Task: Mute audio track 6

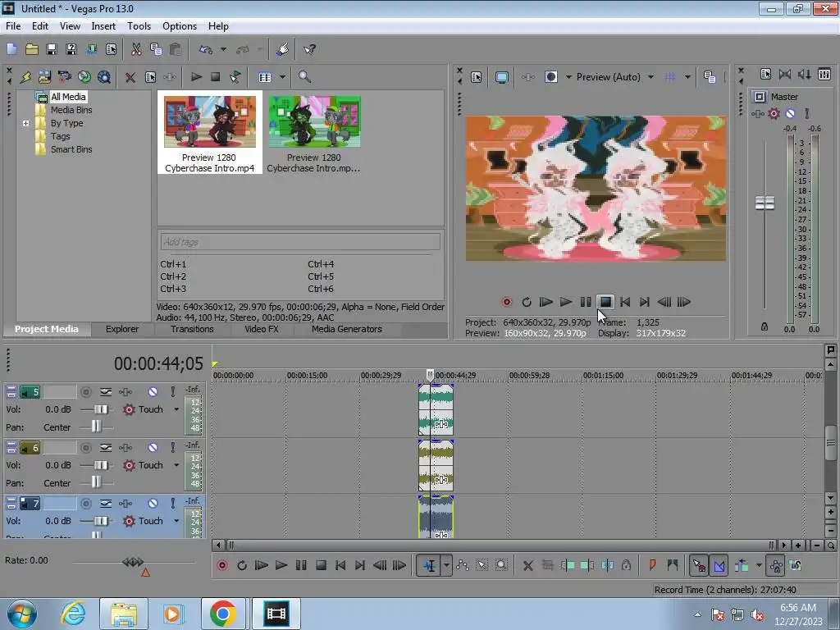Action: (x=153, y=448)
